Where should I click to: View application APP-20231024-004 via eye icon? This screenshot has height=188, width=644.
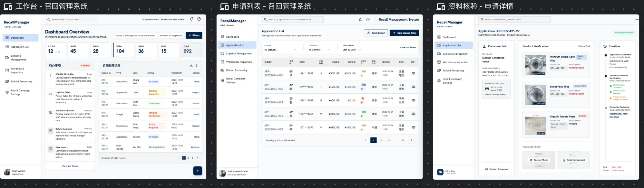coord(414,114)
